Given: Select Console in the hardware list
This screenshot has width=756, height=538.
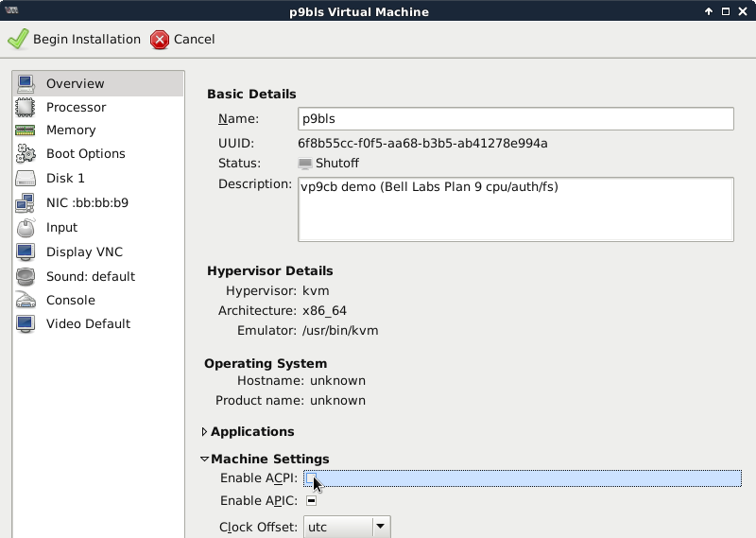Looking at the screenshot, I should click(x=71, y=300).
